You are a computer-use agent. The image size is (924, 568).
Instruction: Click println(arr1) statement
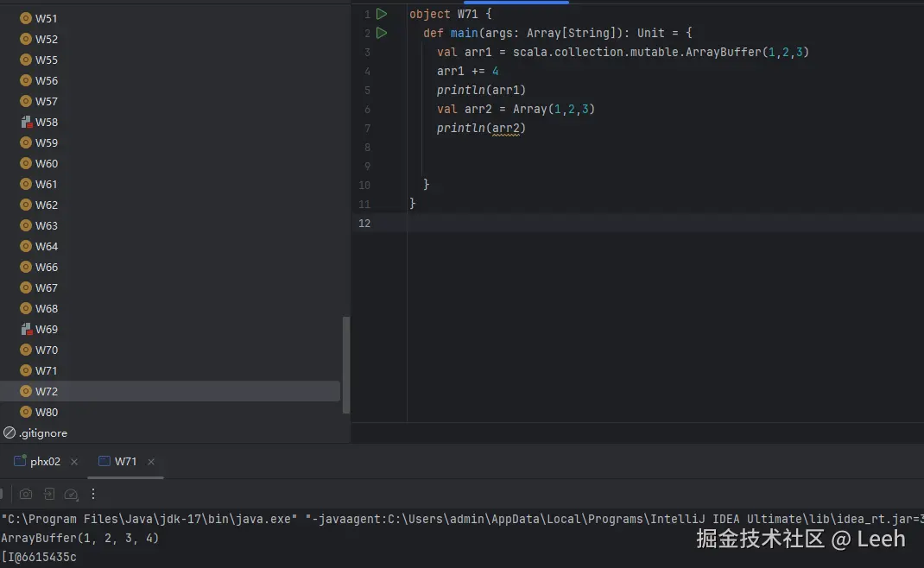(x=481, y=90)
